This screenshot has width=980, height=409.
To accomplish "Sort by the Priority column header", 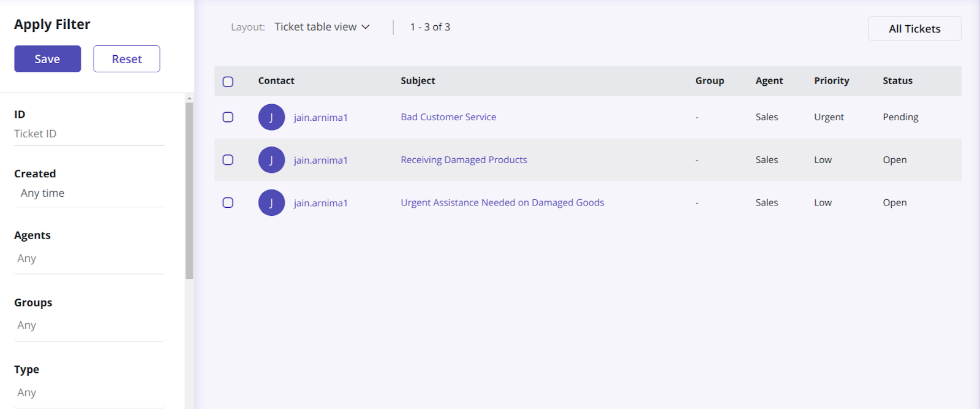I will coord(831,81).
